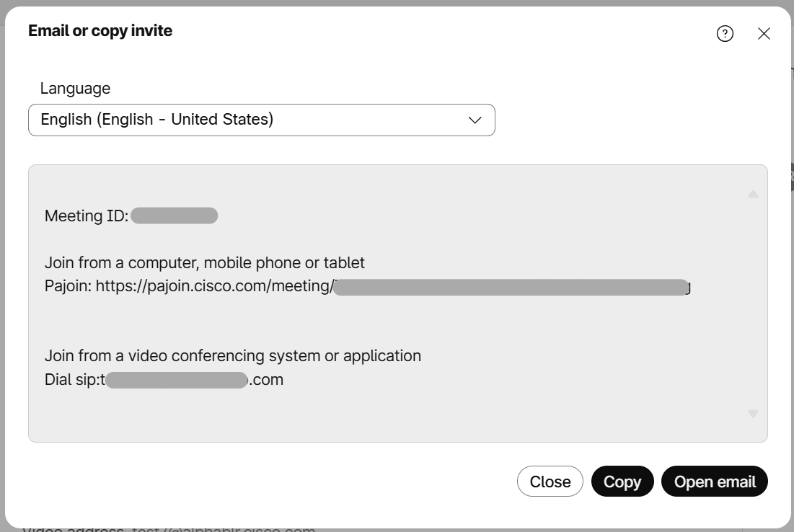
Task: Click the scroll-down arrow in the invite box
Action: pos(753,412)
